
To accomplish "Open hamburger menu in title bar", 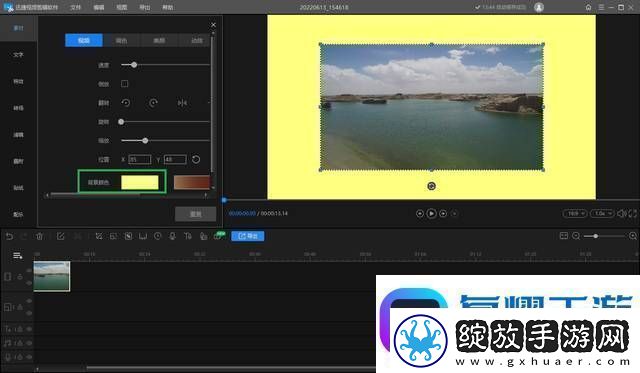I will (601, 7).
